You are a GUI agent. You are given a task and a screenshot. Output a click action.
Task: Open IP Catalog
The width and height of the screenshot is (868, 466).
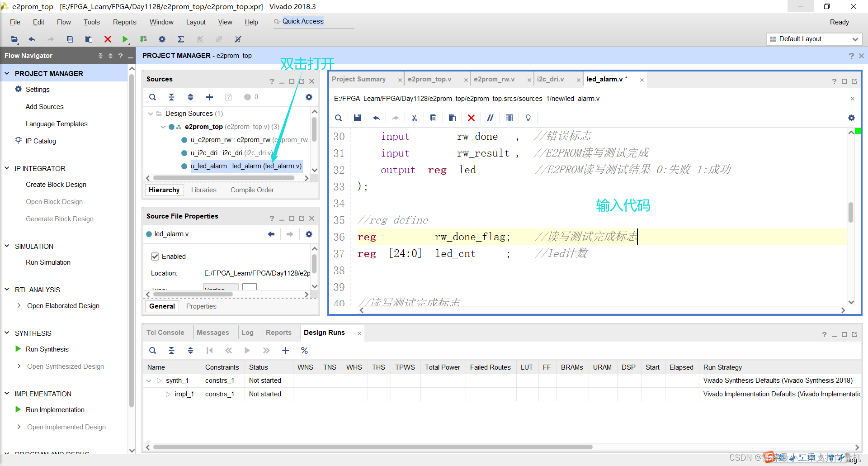coord(41,141)
